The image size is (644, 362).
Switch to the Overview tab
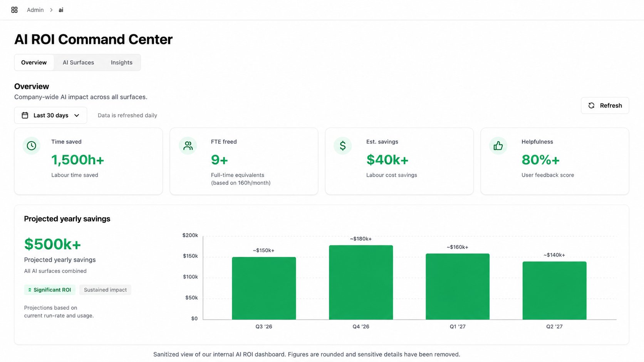34,62
